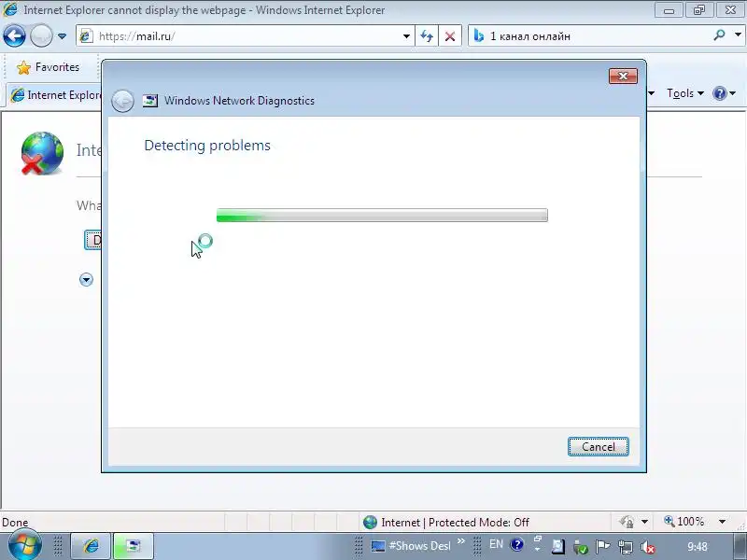747x560 pixels.
Task: Click the document-like tray icon beside the language bar
Action: pyautogui.click(x=558, y=547)
